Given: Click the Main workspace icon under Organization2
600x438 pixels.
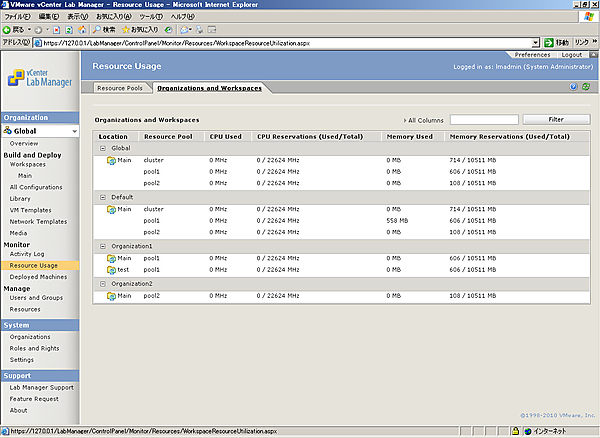Looking at the screenshot, I should coord(111,296).
